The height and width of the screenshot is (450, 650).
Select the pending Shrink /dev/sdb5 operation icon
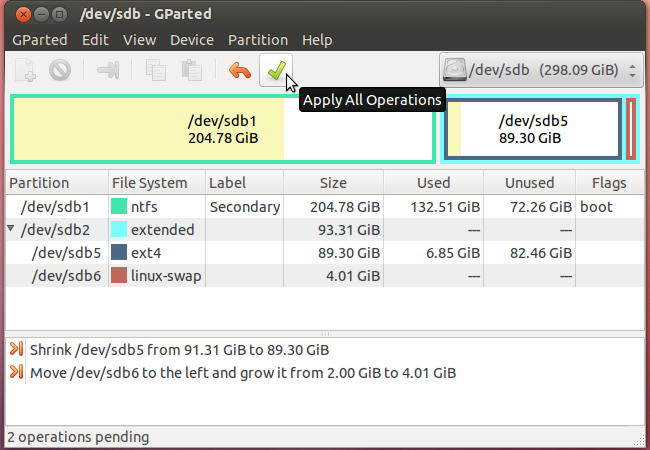pyautogui.click(x=16, y=349)
